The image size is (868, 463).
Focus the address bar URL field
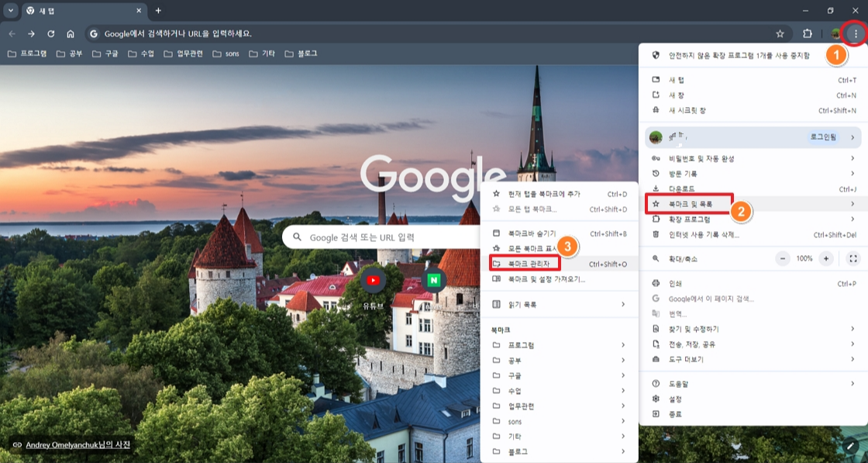(437, 34)
